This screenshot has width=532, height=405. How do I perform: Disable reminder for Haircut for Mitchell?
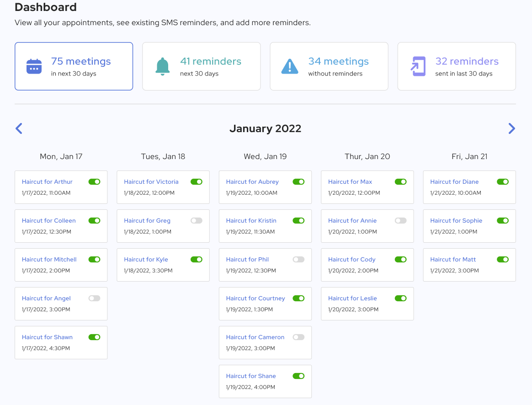click(94, 260)
